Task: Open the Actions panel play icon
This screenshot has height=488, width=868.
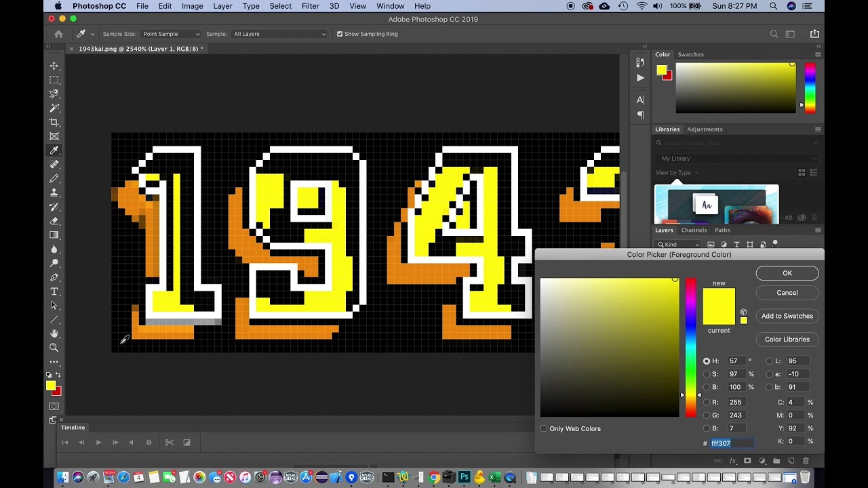Action: 640,78
